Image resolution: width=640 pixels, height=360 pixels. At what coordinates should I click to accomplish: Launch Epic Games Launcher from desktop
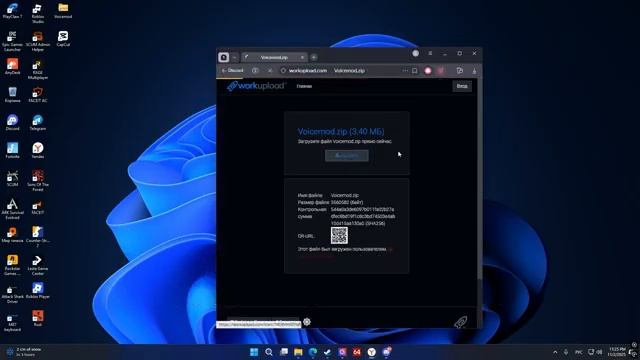(12, 41)
